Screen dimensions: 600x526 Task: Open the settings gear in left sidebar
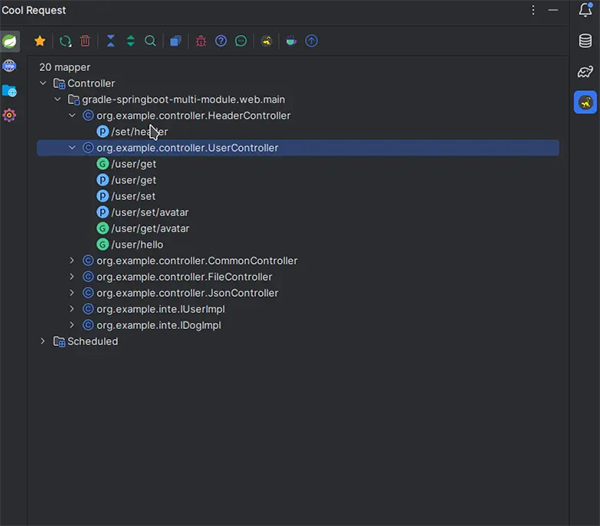10,115
